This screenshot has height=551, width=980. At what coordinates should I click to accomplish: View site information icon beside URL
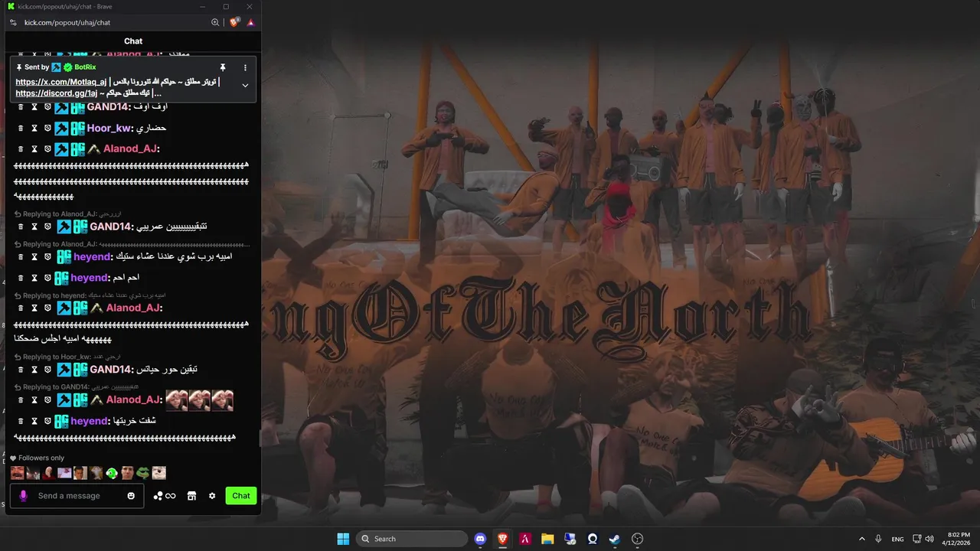(x=13, y=22)
